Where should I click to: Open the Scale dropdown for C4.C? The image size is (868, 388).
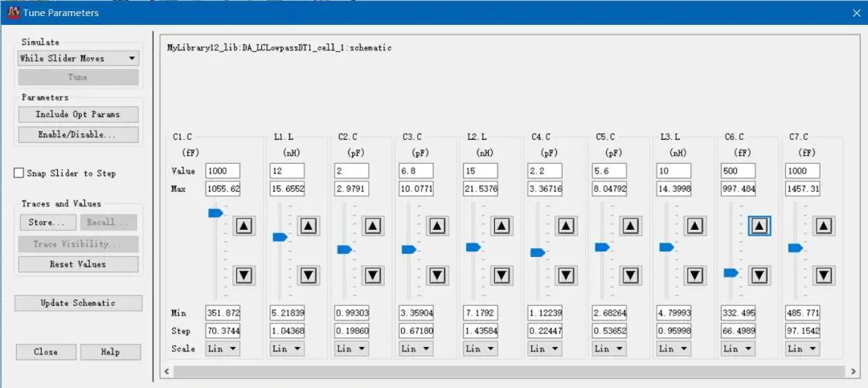coord(544,349)
